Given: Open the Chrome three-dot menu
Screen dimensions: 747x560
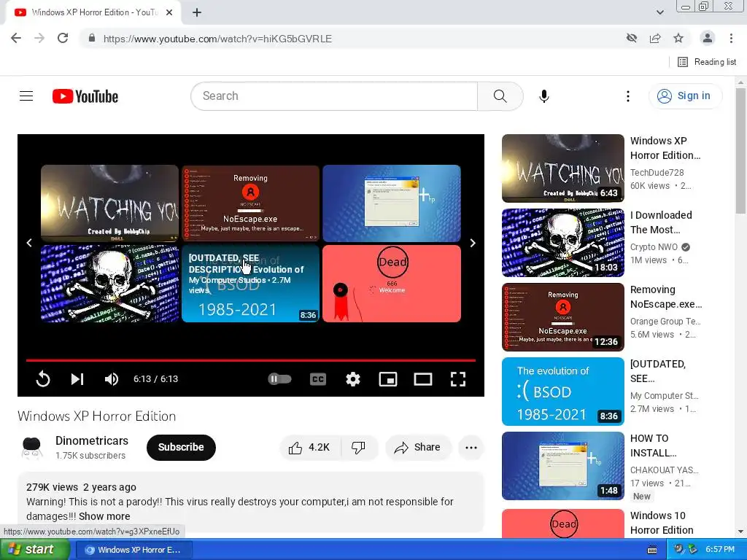Looking at the screenshot, I should point(731,38).
